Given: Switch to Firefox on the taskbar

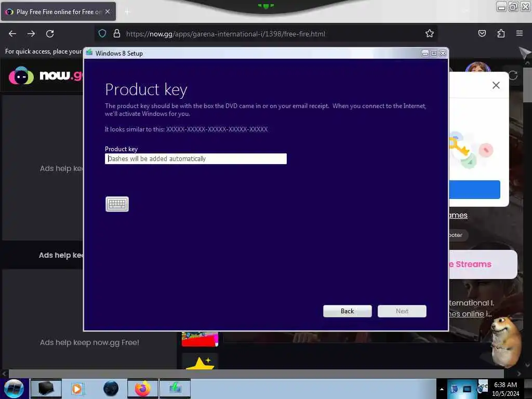Looking at the screenshot, I should [x=143, y=389].
